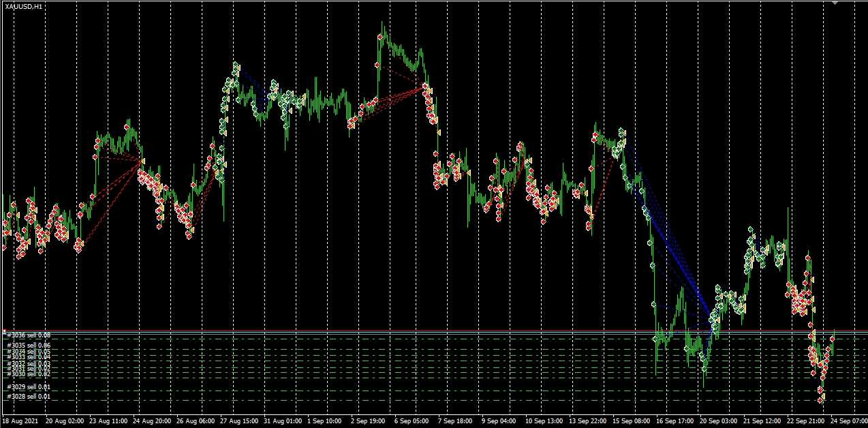Click the 6 Sep 05:00 time label
Viewport: 868px width, 428px height.
pos(412,421)
